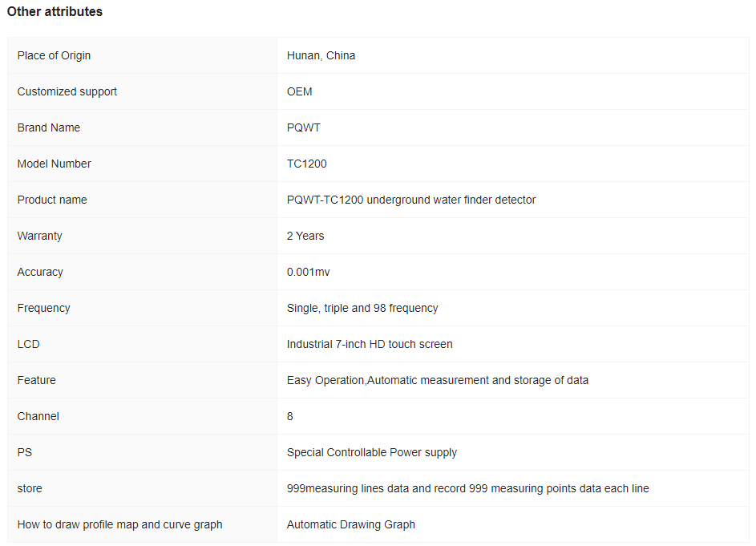Click the "2 Years" warranty value
This screenshot has width=756, height=546.
pos(305,236)
